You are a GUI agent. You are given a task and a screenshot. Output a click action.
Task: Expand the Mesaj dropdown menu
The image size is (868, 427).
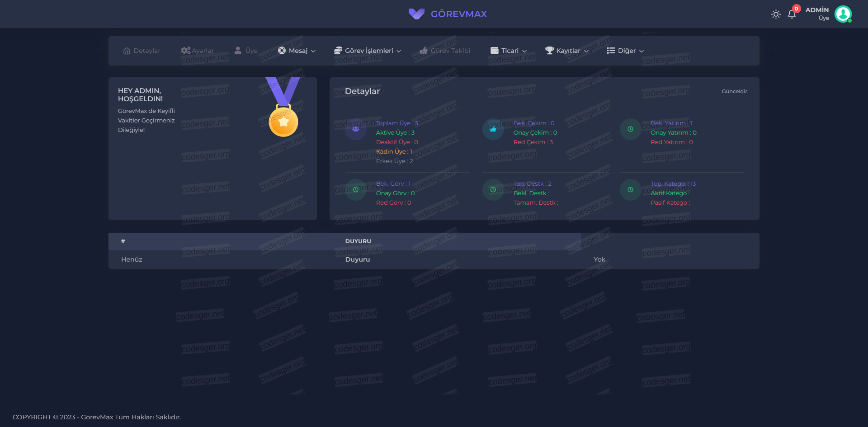click(x=297, y=51)
